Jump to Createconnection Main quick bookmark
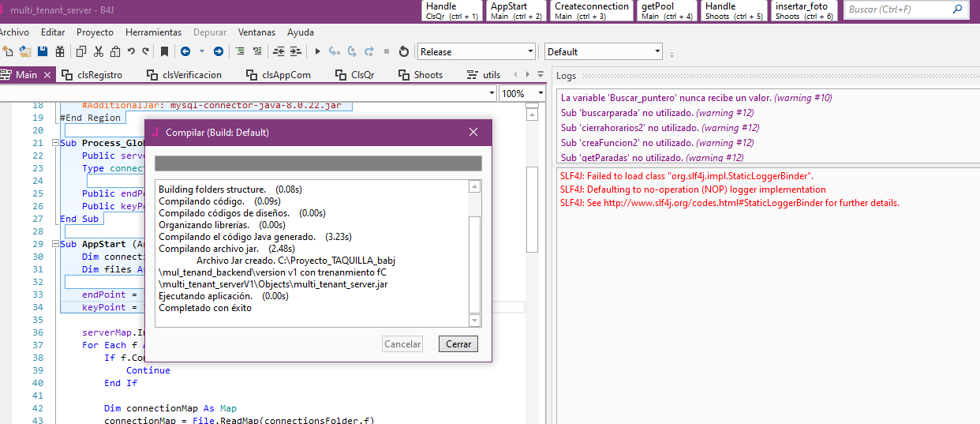 coord(592,10)
